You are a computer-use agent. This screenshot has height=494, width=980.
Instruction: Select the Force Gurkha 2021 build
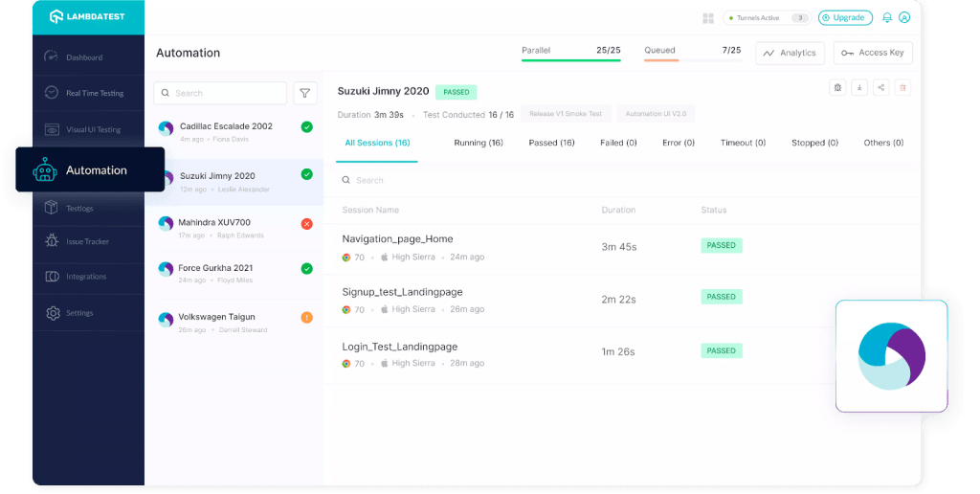(234, 273)
